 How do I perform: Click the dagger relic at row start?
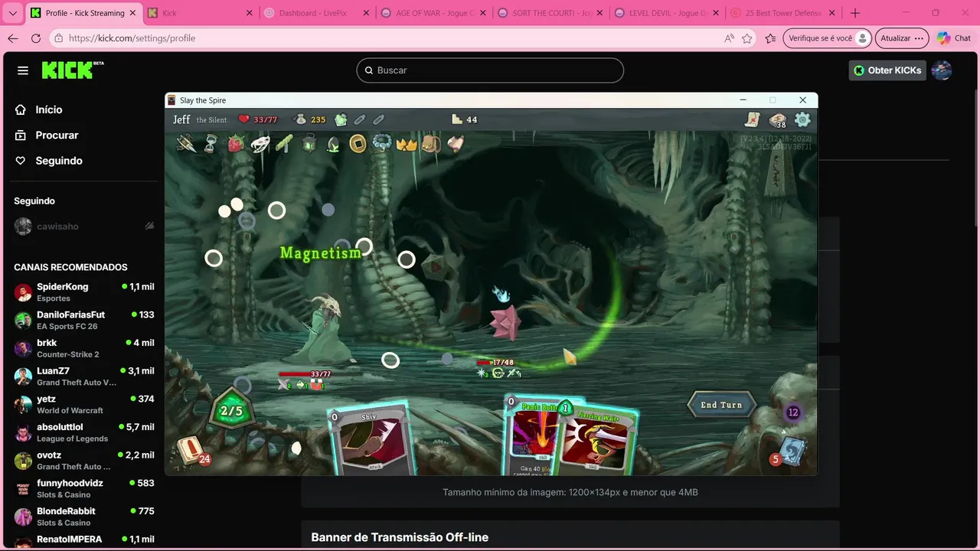[x=186, y=143]
